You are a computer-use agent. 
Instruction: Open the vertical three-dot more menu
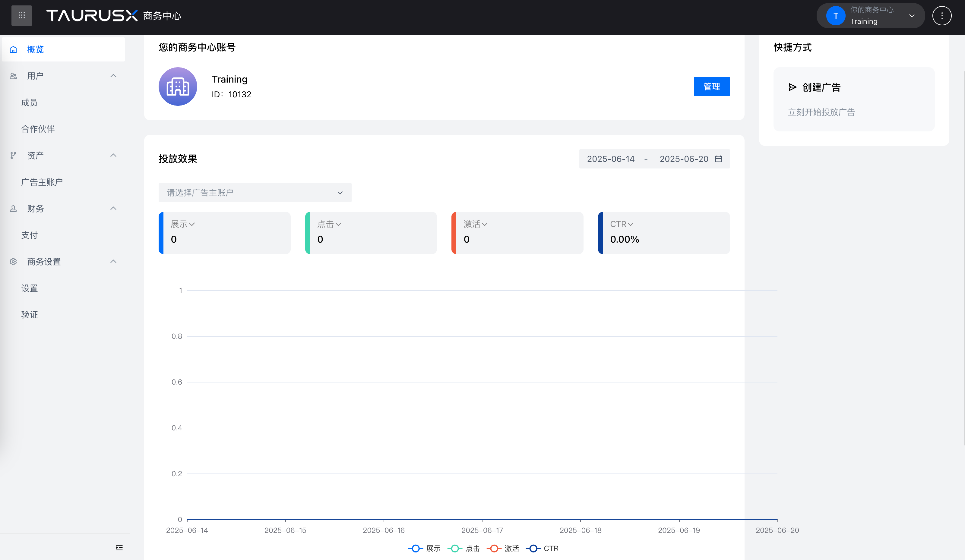click(942, 16)
